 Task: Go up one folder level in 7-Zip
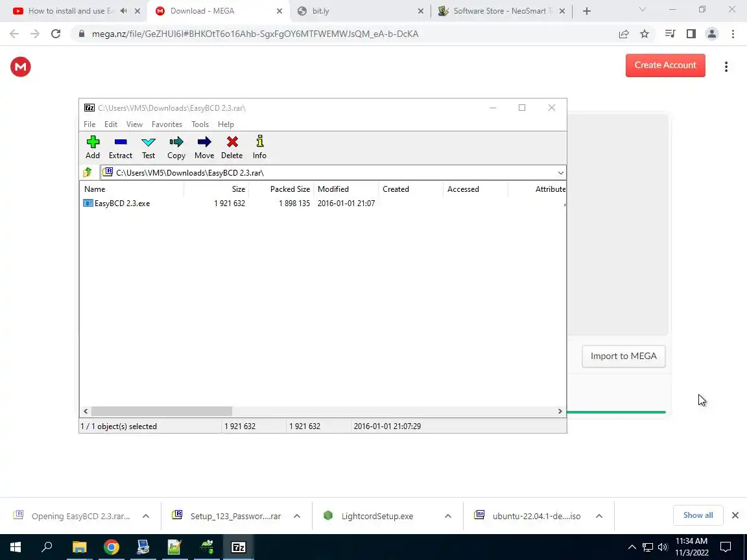(x=87, y=172)
